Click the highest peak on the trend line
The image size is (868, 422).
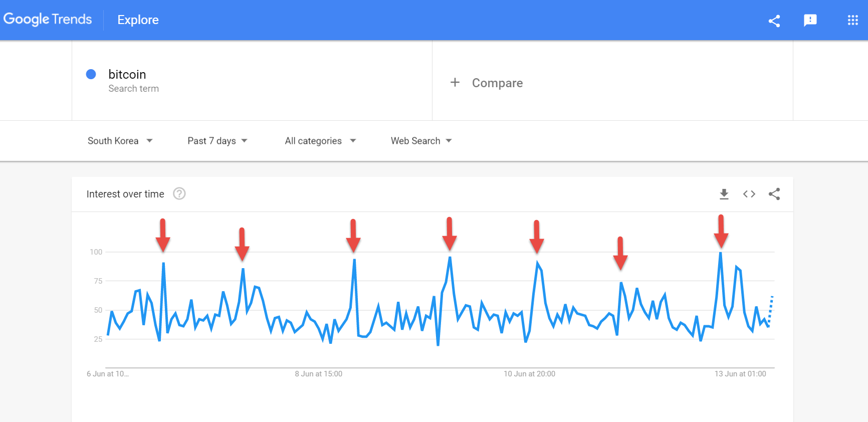point(721,254)
